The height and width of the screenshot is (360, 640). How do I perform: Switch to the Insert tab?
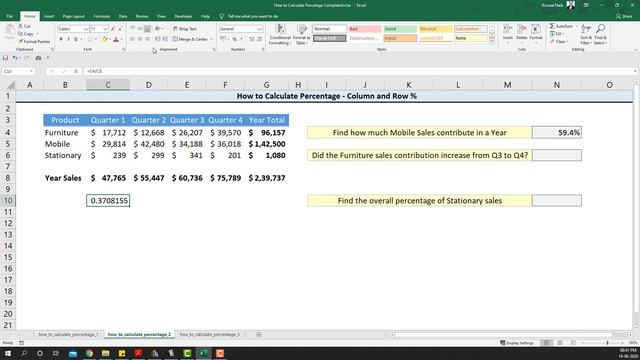pyautogui.click(x=49, y=16)
